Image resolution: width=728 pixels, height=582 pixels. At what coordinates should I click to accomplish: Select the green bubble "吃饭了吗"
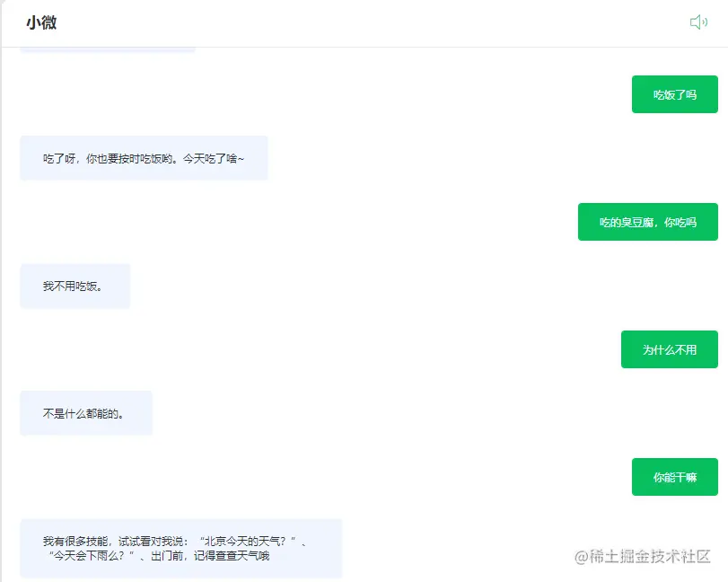tap(674, 93)
